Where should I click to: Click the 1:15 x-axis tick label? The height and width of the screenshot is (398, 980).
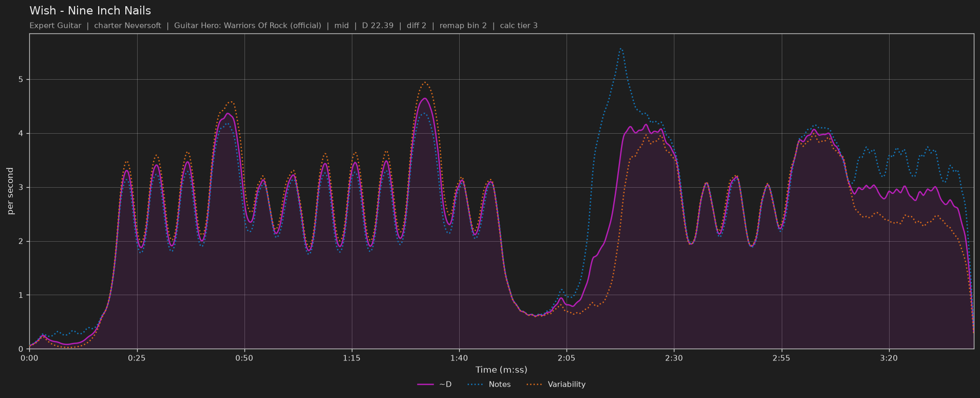(352, 358)
